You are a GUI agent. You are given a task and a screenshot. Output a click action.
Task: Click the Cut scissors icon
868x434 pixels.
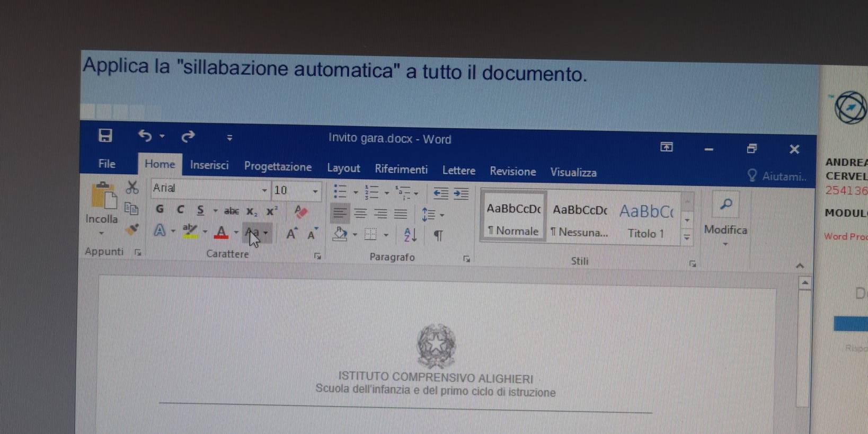pos(132,187)
